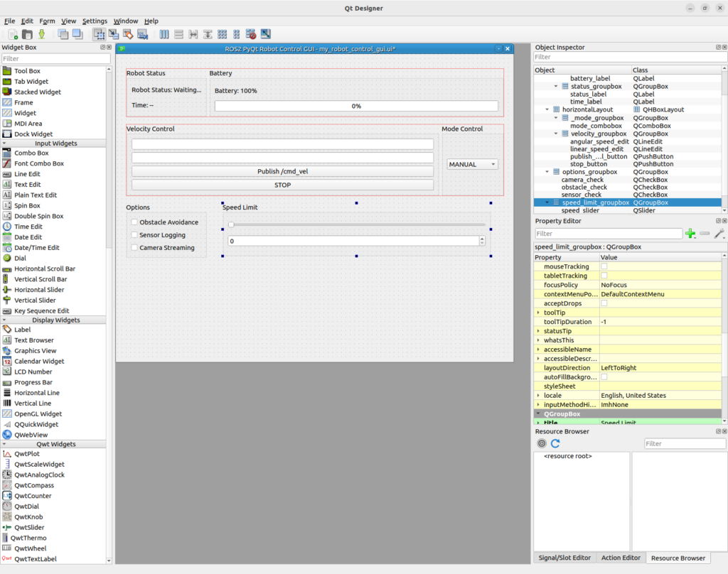Select the Dial widget in Widget Box
Image resolution: width=728 pixels, height=574 pixels.
pyautogui.click(x=20, y=258)
